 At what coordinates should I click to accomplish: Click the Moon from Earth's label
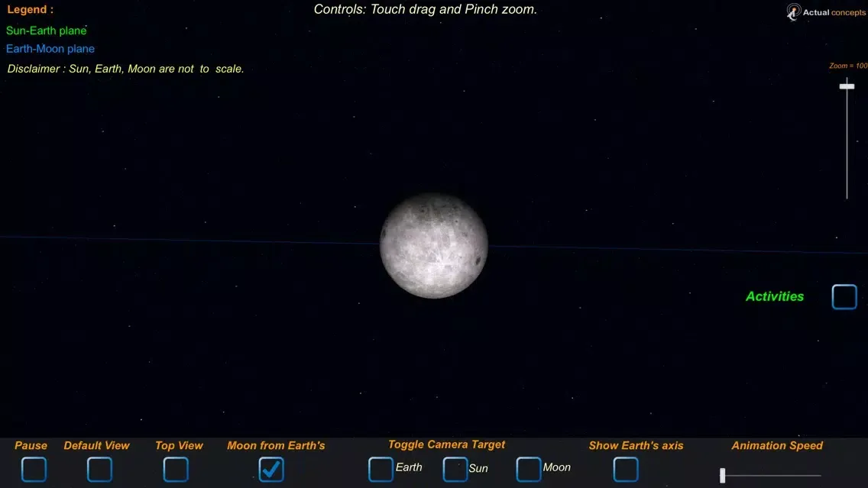276,445
